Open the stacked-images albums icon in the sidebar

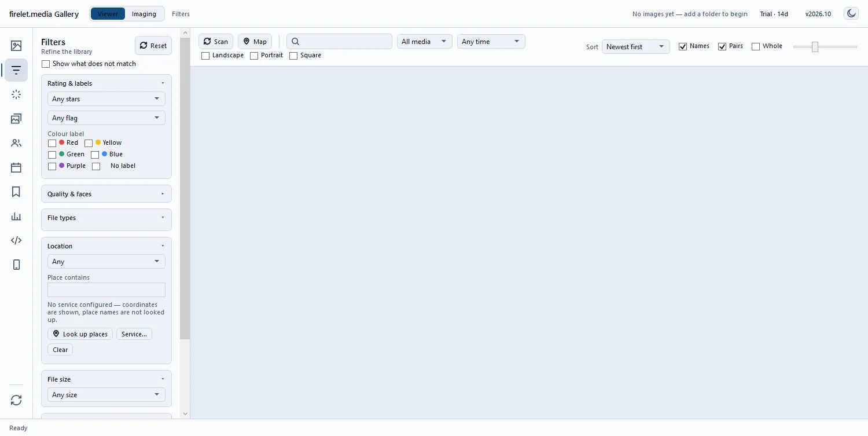(16, 119)
